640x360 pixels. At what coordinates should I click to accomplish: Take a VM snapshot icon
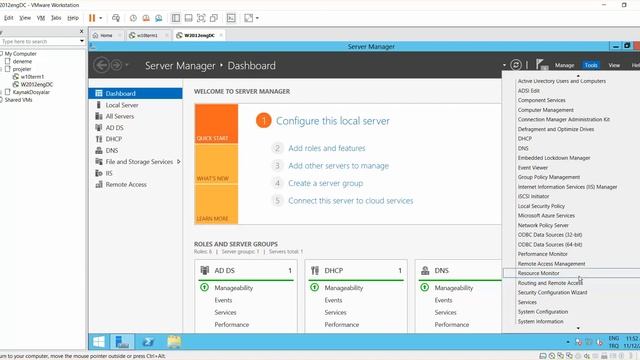[133, 18]
